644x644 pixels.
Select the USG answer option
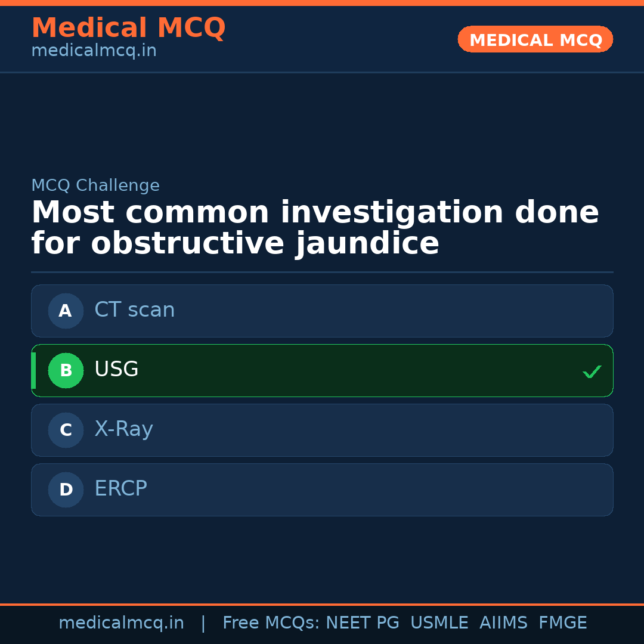pos(322,370)
